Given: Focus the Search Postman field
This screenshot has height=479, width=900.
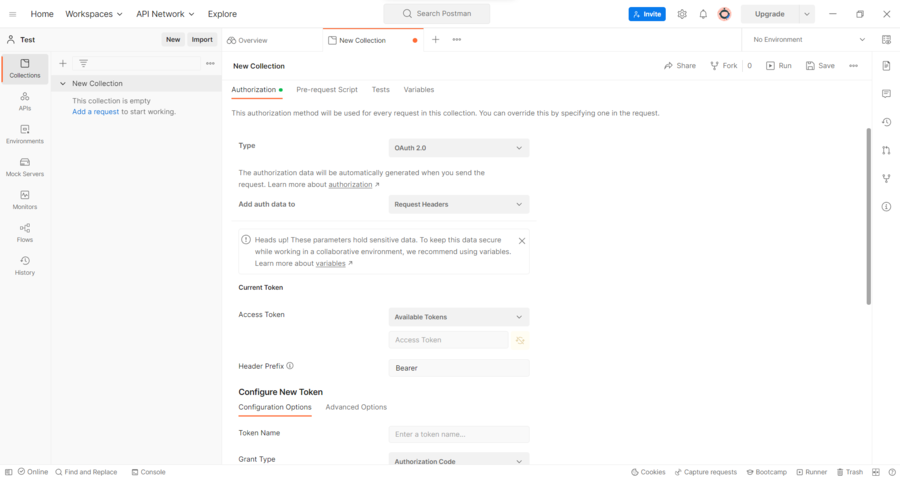Looking at the screenshot, I should point(437,14).
